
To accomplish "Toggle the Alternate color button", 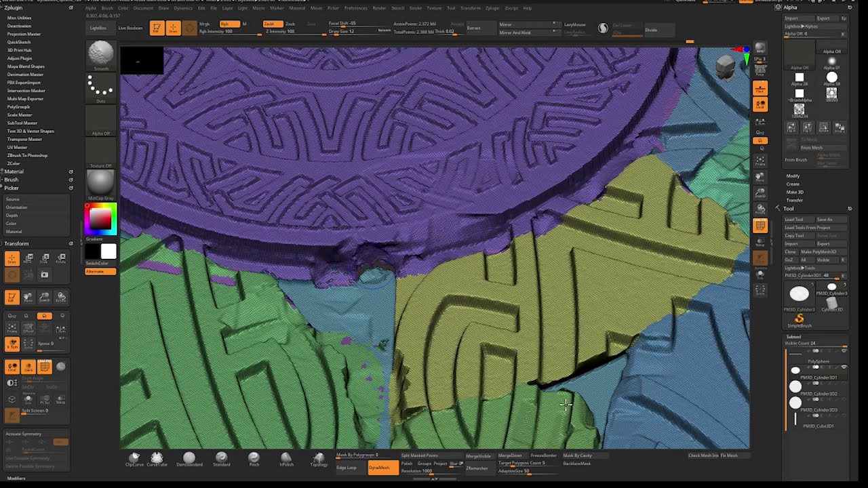I will coord(100,272).
